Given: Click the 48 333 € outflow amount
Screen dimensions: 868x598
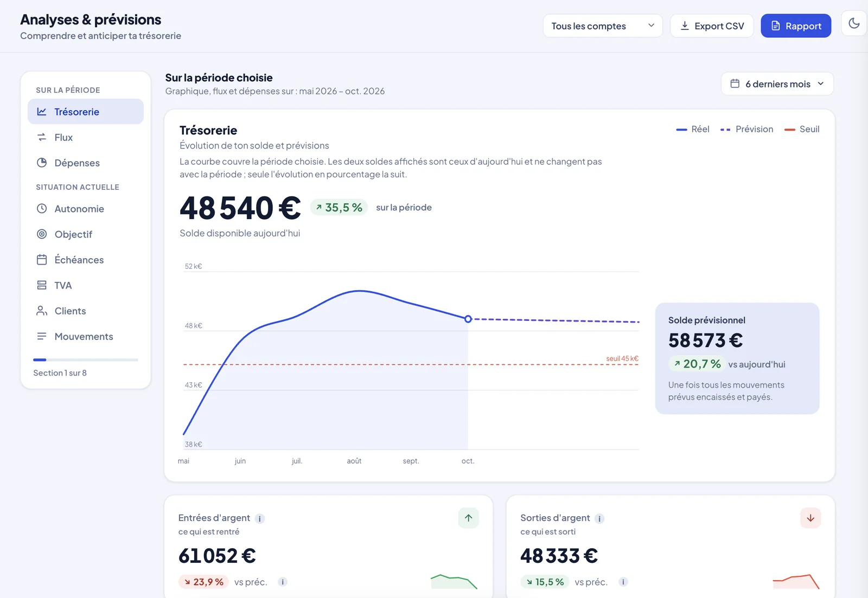Looking at the screenshot, I should pos(559,556).
